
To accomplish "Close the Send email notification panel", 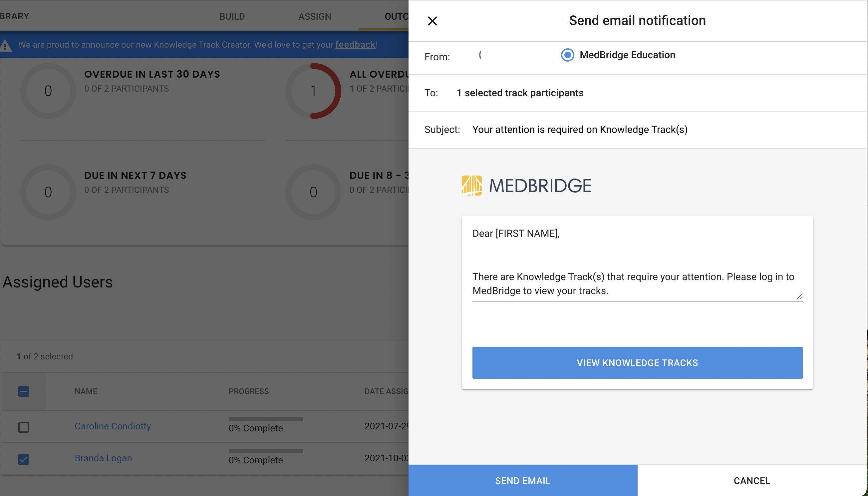I will (x=432, y=21).
